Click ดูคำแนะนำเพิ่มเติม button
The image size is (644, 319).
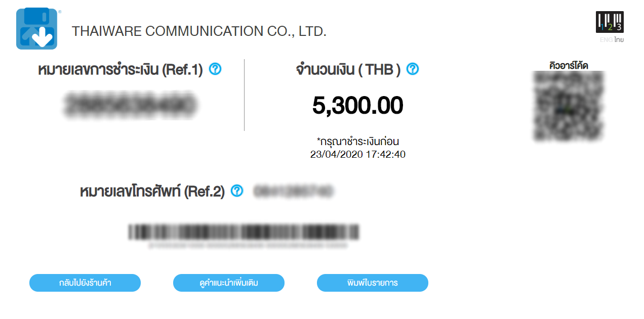point(228,283)
